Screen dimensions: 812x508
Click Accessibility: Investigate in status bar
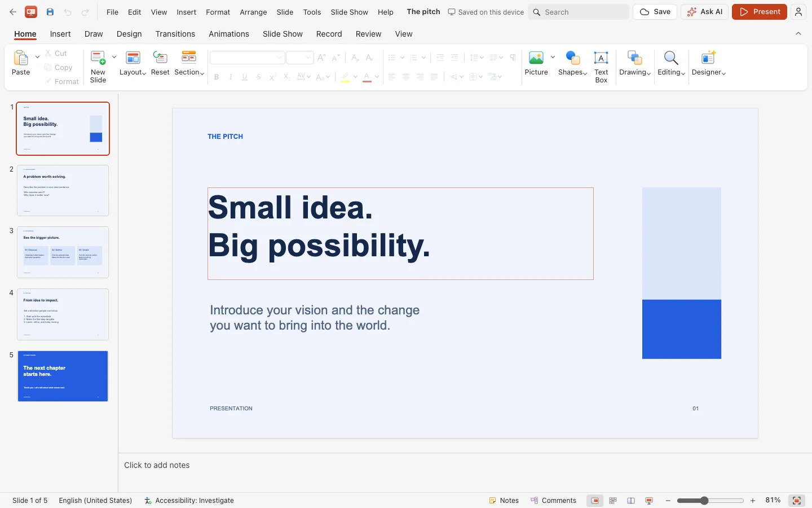click(189, 501)
